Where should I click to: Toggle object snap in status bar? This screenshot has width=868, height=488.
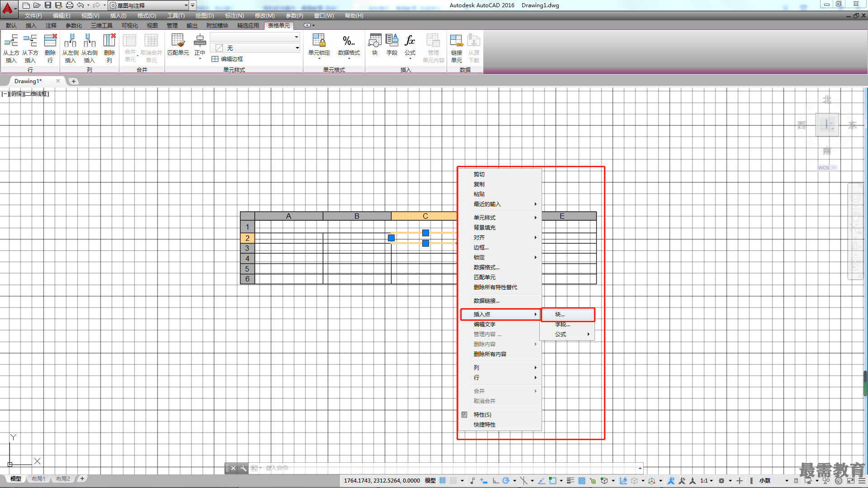click(x=552, y=481)
